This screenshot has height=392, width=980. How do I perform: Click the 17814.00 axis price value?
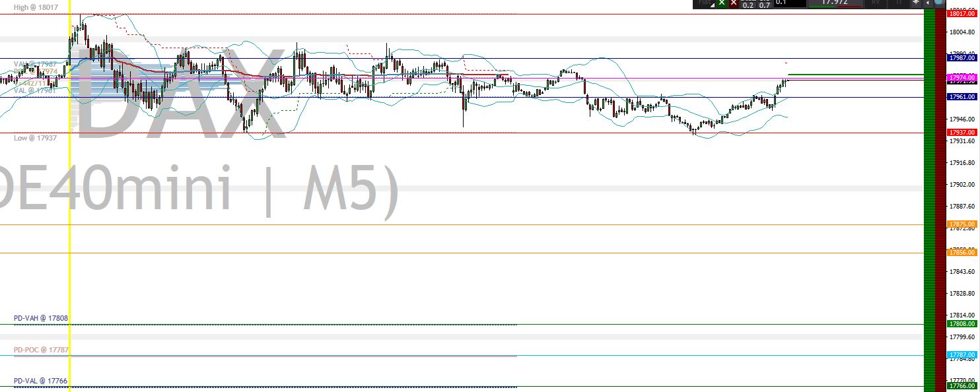pyautogui.click(x=962, y=315)
